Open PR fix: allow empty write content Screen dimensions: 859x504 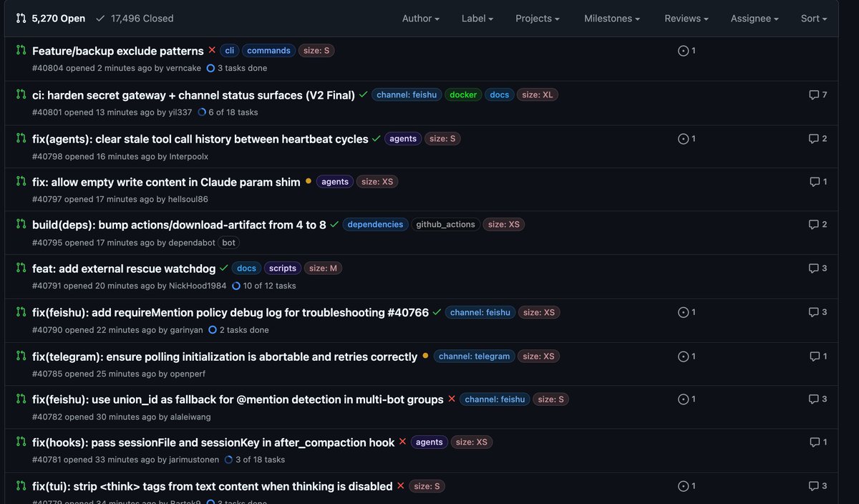166,182
